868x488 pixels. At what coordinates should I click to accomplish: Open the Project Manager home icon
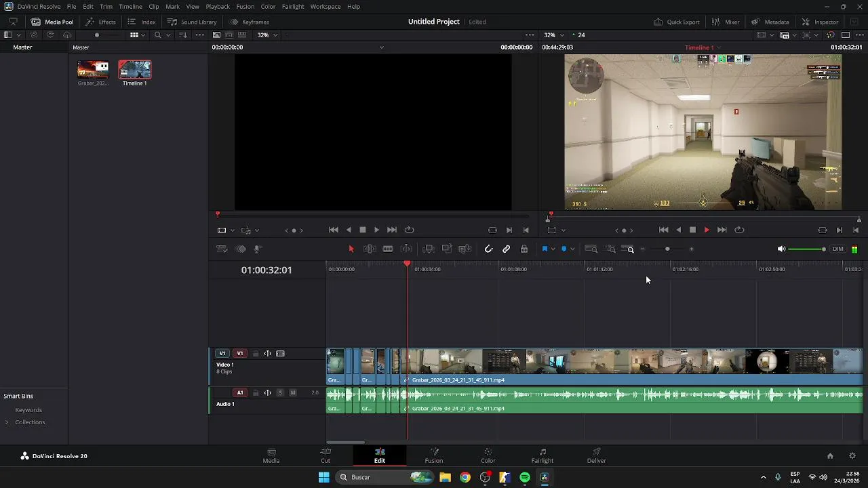830,456
